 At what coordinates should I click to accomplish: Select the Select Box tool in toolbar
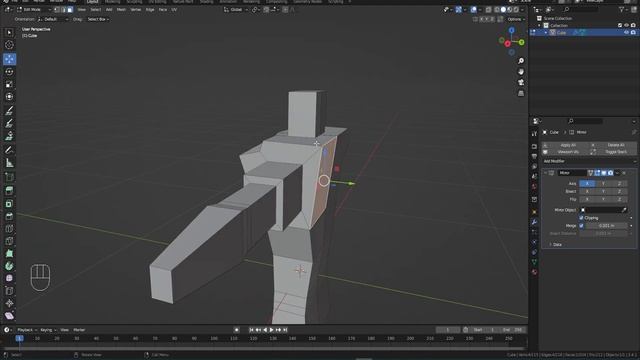9,33
